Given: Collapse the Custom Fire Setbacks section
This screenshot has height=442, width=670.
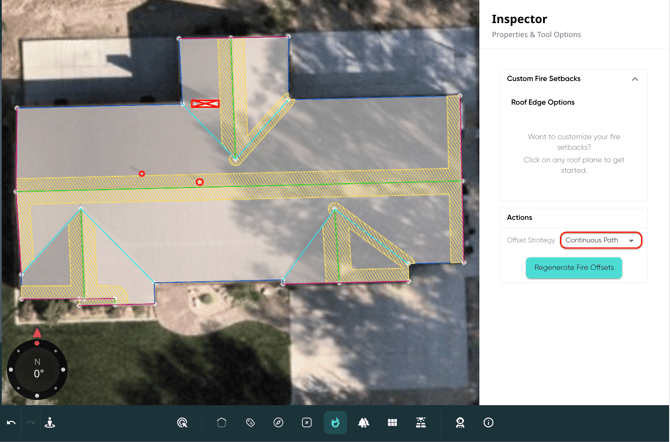Looking at the screenshot, I should click(634, 79).
